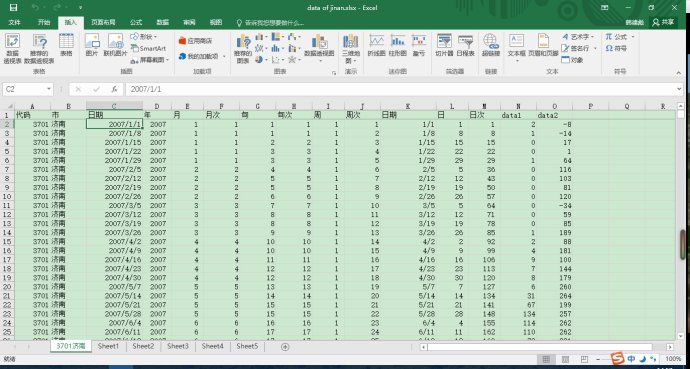
Task: Select cell with date 2007/2/5
Action: (114, 169)
